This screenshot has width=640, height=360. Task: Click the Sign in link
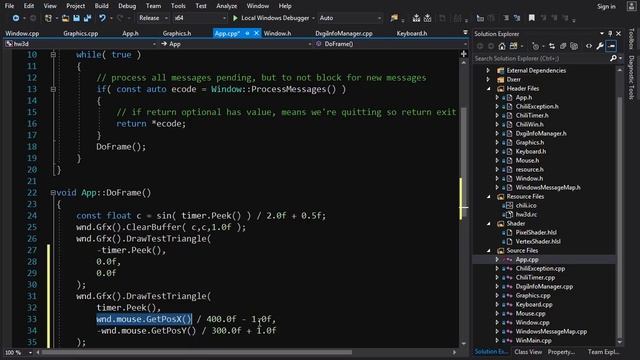point(606,6)
